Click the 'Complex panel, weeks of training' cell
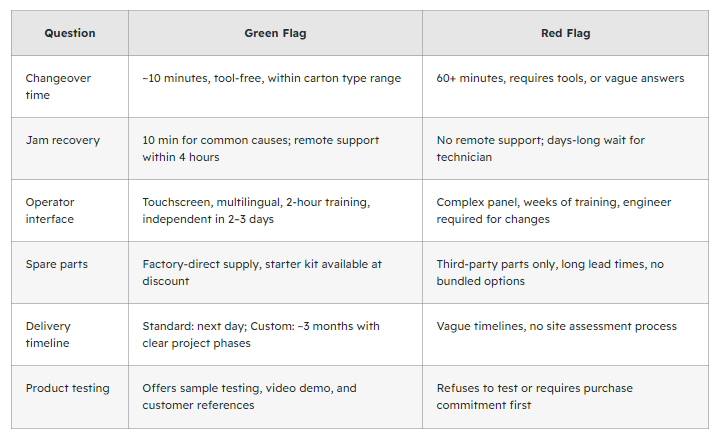The image size is (718, 437). (566, 210)
